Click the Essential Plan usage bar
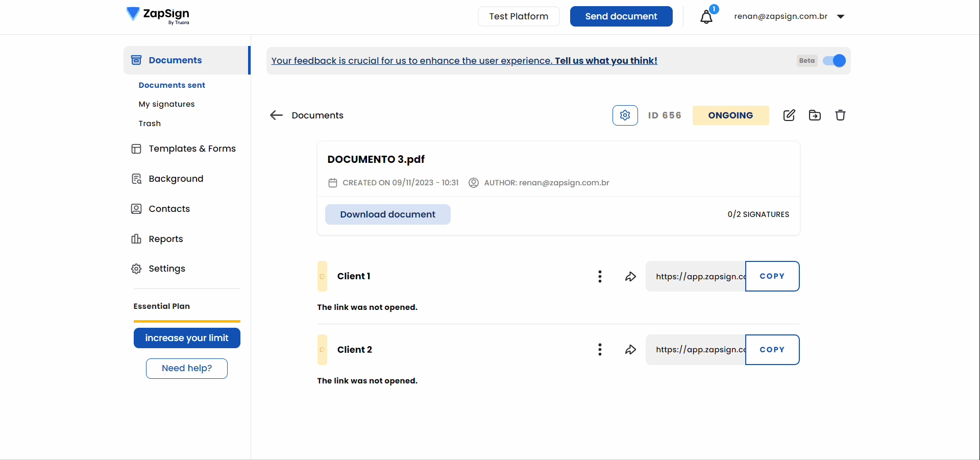 (187, 321)
